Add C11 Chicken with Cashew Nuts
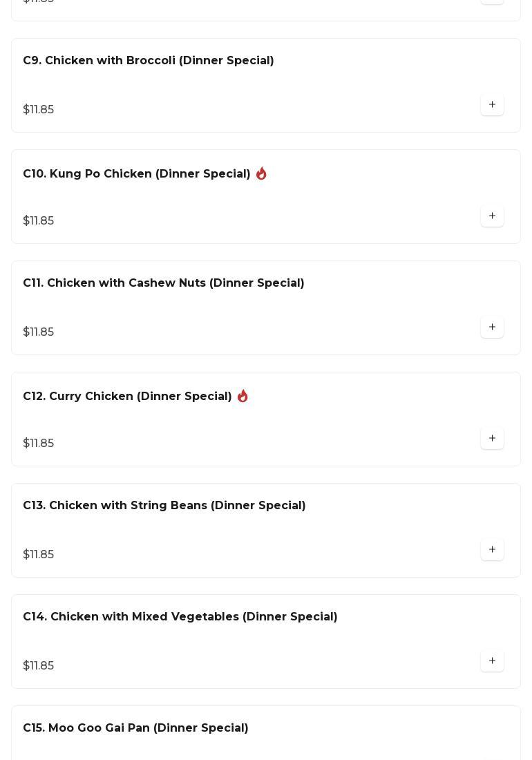This screenshot has width=532, height=760. coord(492,327)
